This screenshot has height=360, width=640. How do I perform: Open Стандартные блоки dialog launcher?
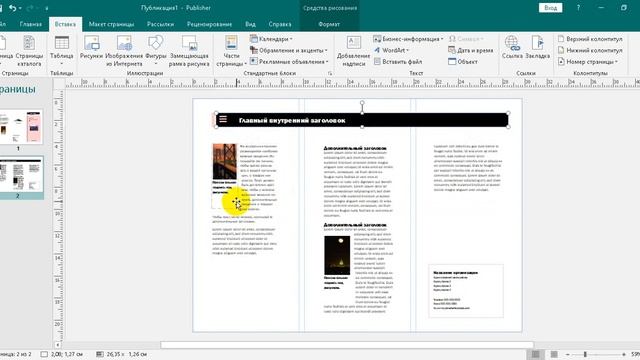point(330,73)
